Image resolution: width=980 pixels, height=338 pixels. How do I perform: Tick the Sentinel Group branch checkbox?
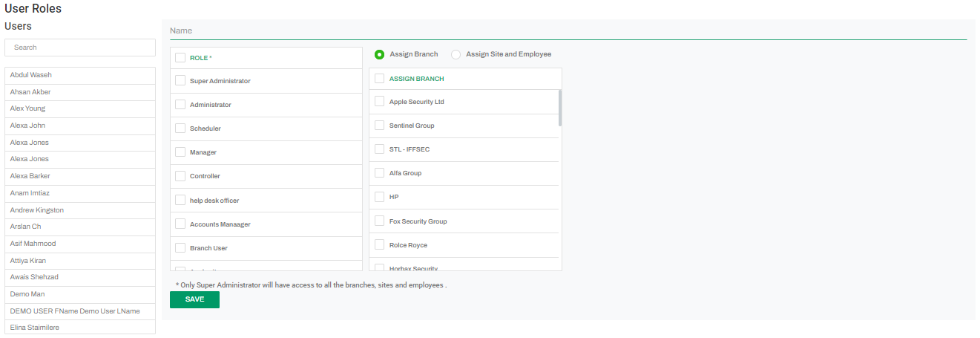click(379, 126)
